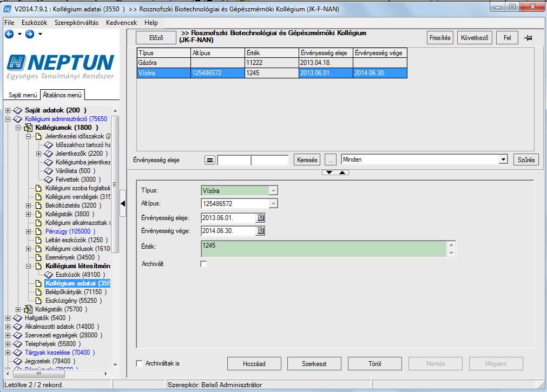Open calendar picker for Érvényesség vége
Image resolution: width=547 pixels, height=392 pixels.
[260, 231]
